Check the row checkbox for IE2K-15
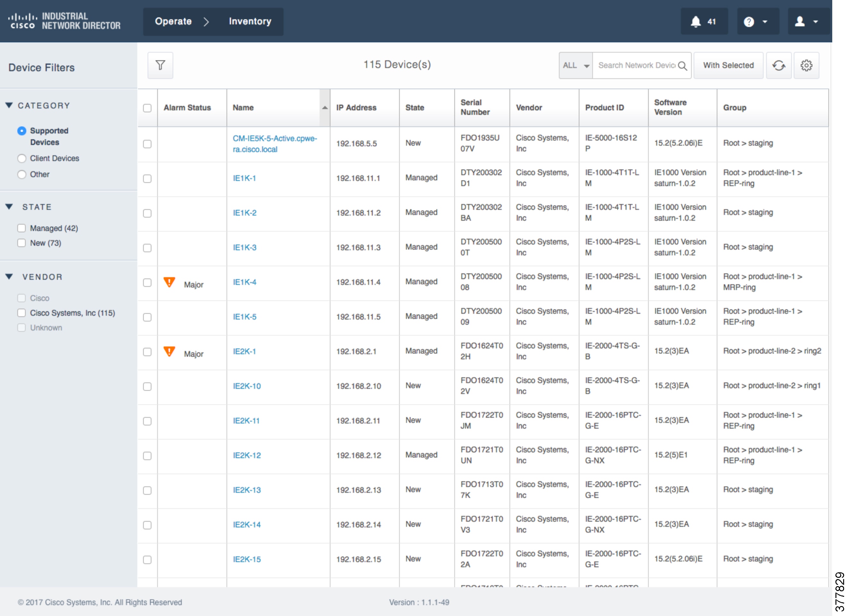This screenshot has width=847, height=616. click(x=148, y=560)
